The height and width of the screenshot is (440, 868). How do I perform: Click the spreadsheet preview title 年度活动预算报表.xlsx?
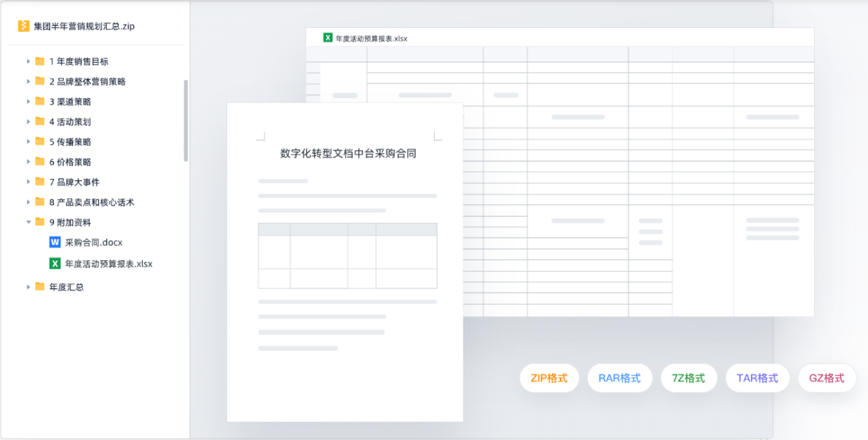point(371,38)
